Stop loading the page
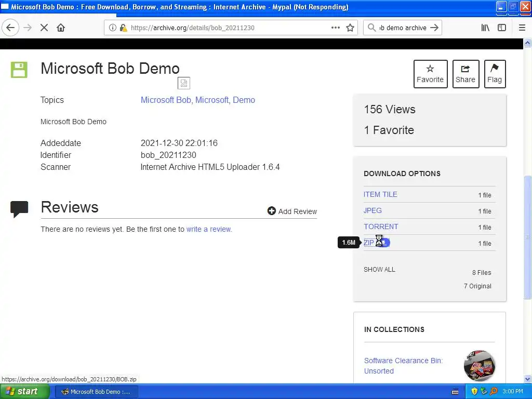This screenshot has width=532, height=399. [44, 28]
